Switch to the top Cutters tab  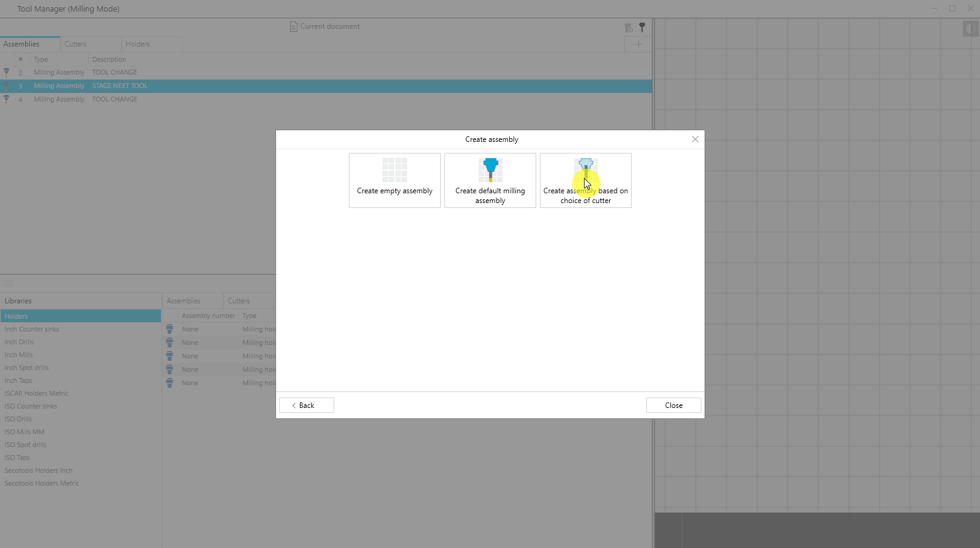coord(76,44)
